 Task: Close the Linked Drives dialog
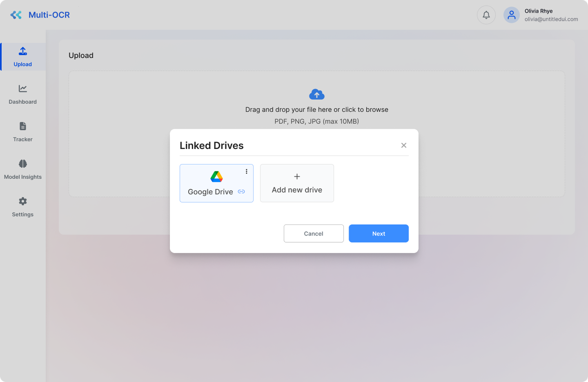coord(404,145)
